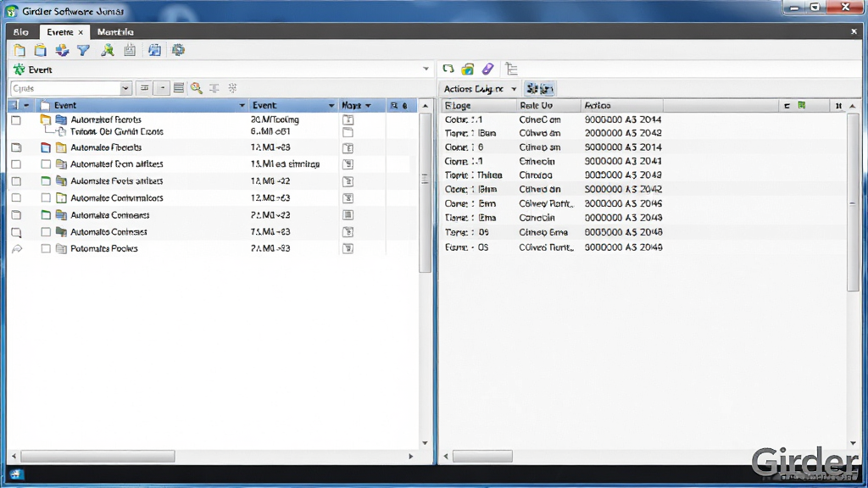The width and height of the screenshot is (868, 488).
Task: Click the green grid icon in the right table header
Action: point(802,105)
